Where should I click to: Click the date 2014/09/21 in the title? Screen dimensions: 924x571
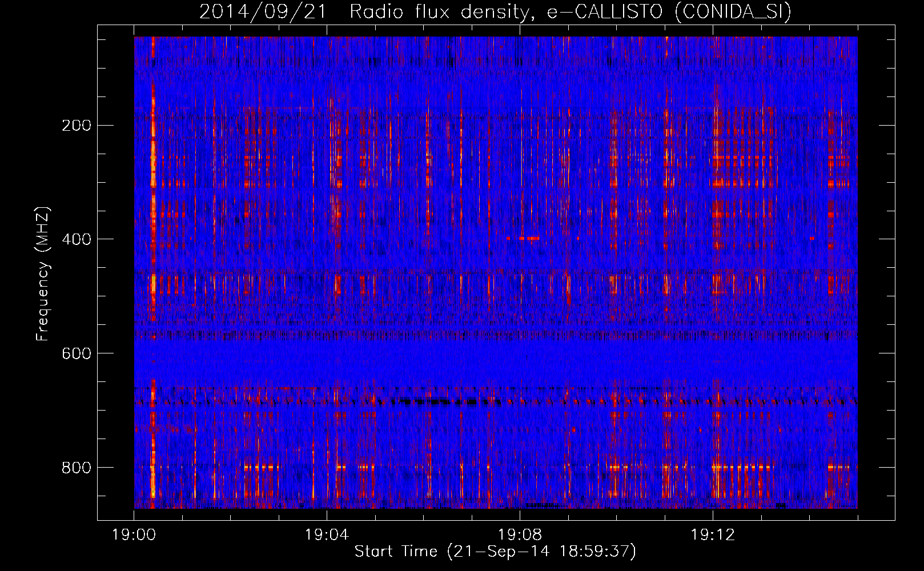pyautogui.click(x=263, y=11)
